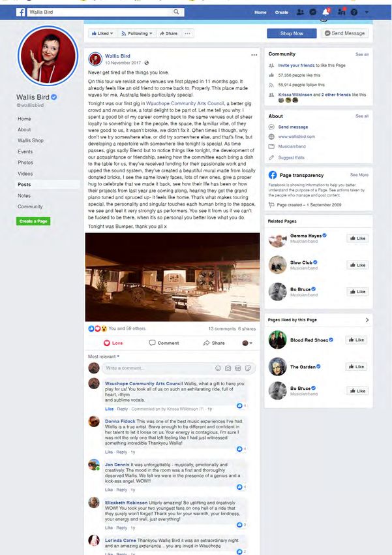
Task: Open the Most relevant comment sorting dropdown
Action: pyautogui.click(x=104, y=357)
